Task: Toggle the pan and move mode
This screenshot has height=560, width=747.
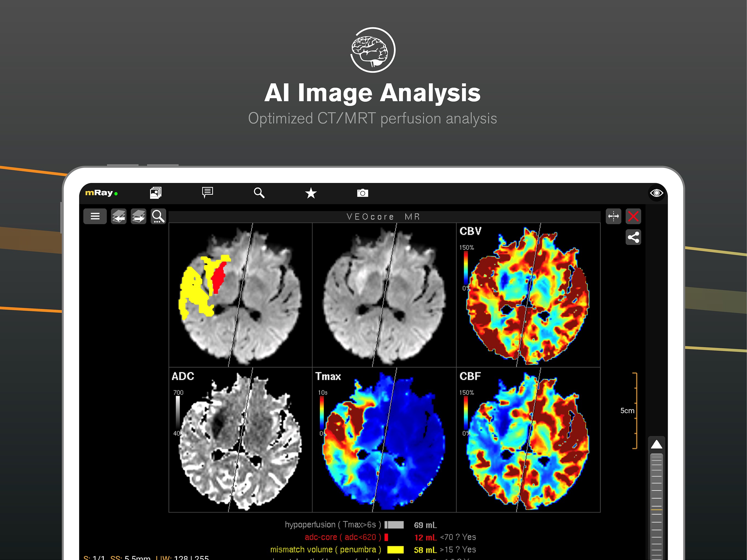Action: [x=613, y=216]
